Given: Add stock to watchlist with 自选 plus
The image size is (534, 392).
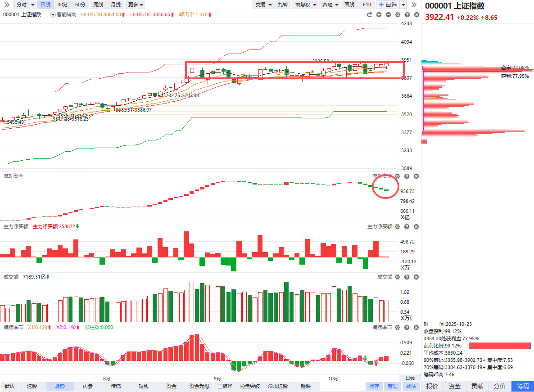Looking at the screenshot, I should [x=388, y=5].
